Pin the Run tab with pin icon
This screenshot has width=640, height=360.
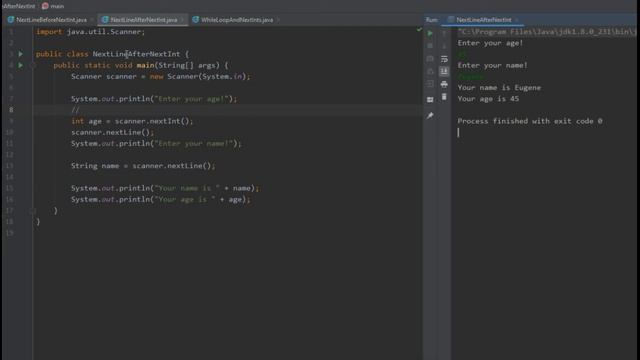point(430,116)
